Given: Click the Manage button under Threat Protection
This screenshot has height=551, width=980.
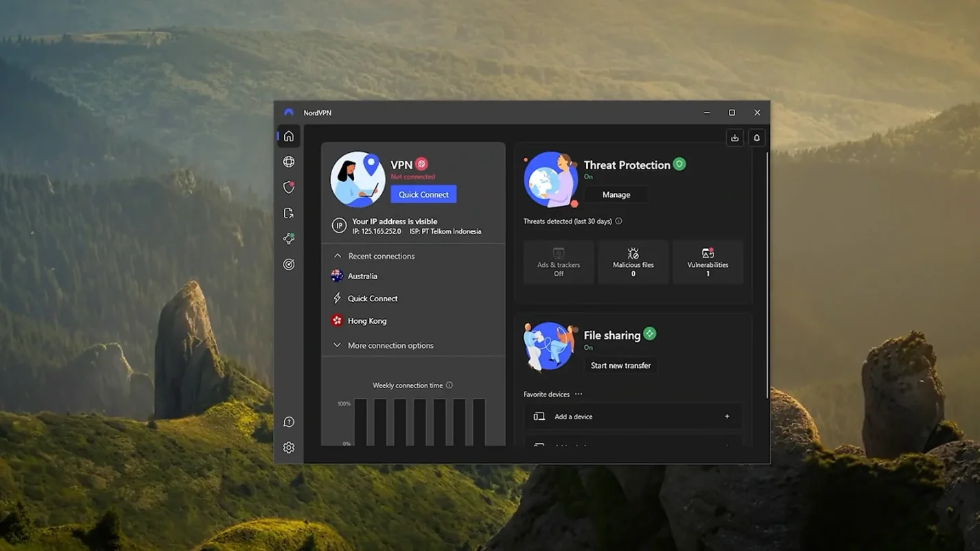Looking at the screenshot, I should (616, 195).
